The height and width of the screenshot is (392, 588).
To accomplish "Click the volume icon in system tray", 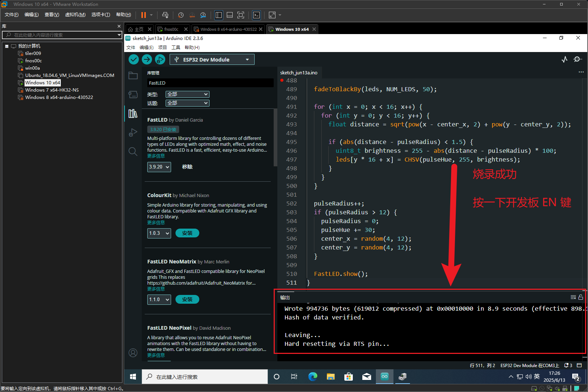I will [528, 377].
